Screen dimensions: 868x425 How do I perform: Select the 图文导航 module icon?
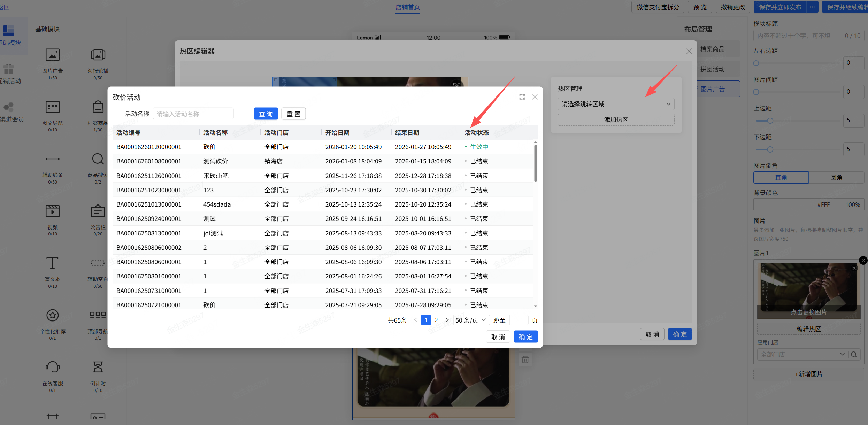(x=53, y=107)
